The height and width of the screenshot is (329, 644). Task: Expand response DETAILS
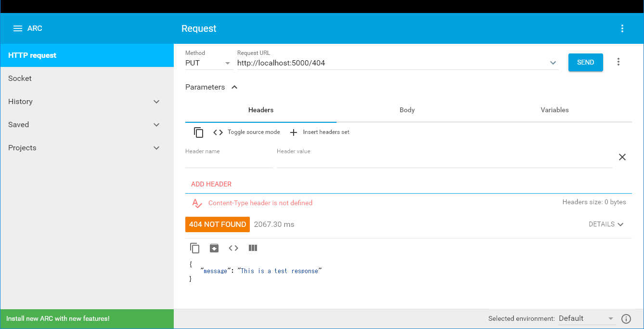606,224
